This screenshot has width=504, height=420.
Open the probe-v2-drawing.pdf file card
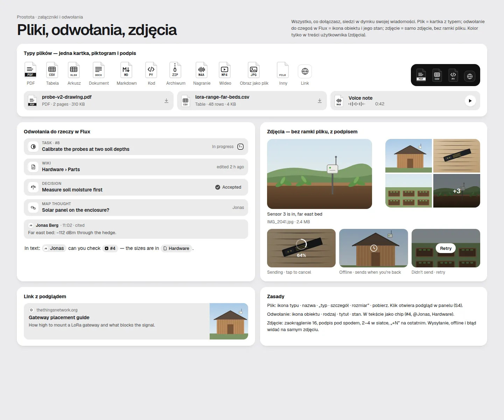coord(99,100)
